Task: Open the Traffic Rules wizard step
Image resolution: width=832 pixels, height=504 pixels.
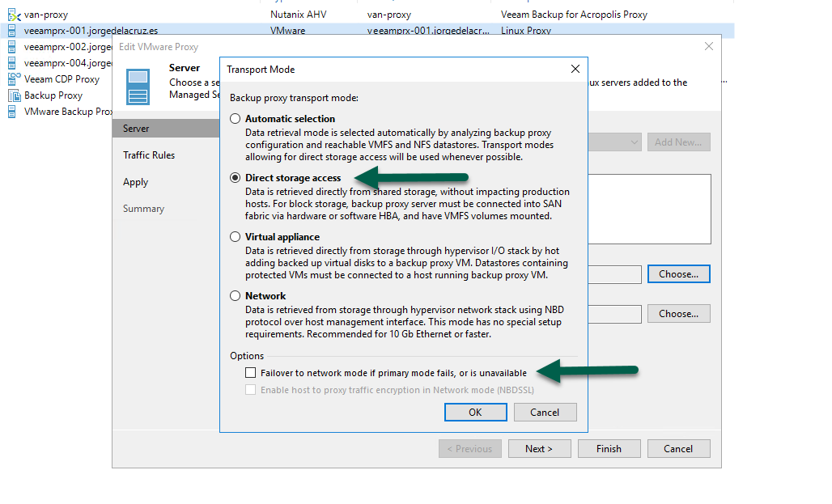Action: point(149,155)
